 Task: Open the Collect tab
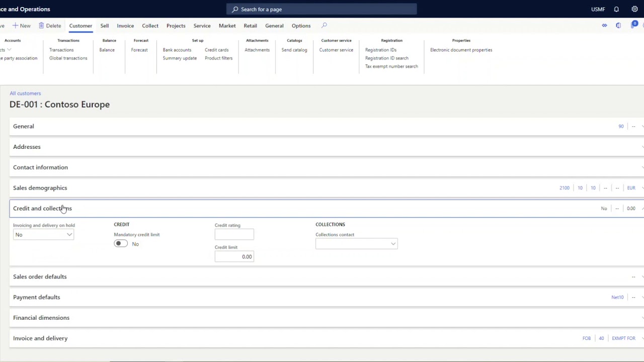click(x=150, y=26)
